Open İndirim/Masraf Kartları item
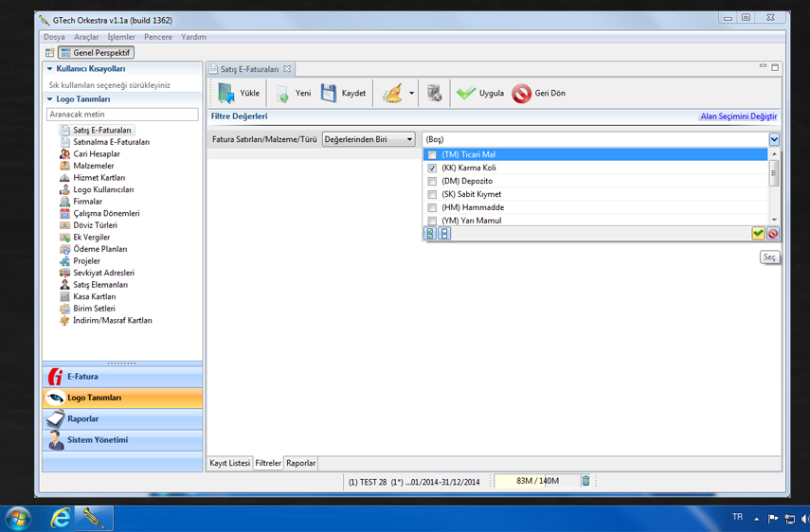The width and height of the screenshot is (810, 532). click(x=112, y=320)
